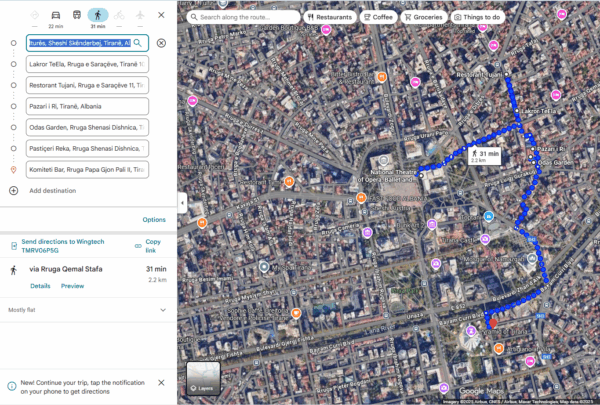
Task: Click search icon in starting point field
Action: [139, 43]
